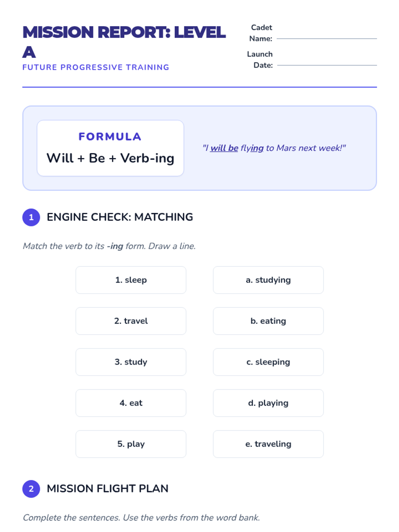Choose the 'd. playing' answer box
Image resolution: width=399 pixels, height=532 pixels.
click(268, 403)
